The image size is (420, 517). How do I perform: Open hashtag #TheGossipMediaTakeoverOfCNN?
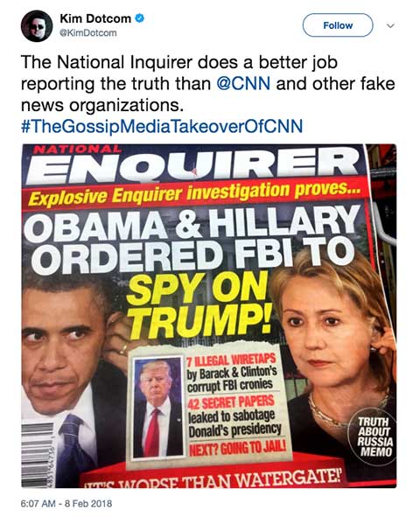(x=162, y=127)
